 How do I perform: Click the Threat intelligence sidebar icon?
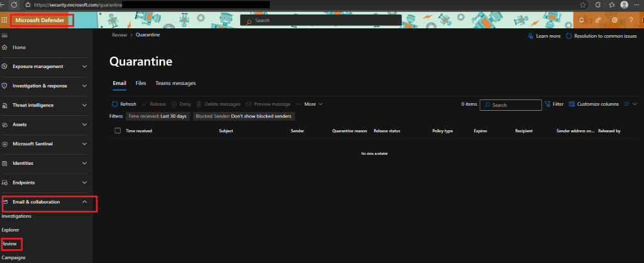point(4,105)
